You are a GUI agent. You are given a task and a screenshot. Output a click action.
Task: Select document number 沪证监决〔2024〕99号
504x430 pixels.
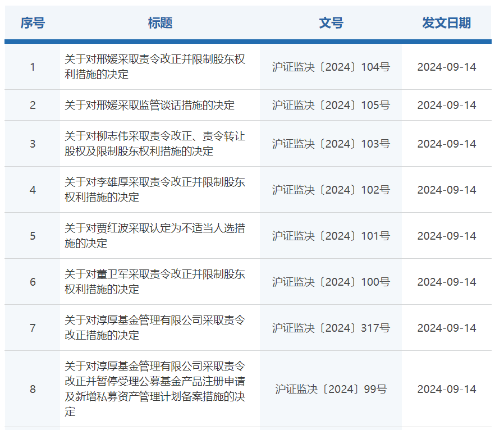[x=331, y=389]
